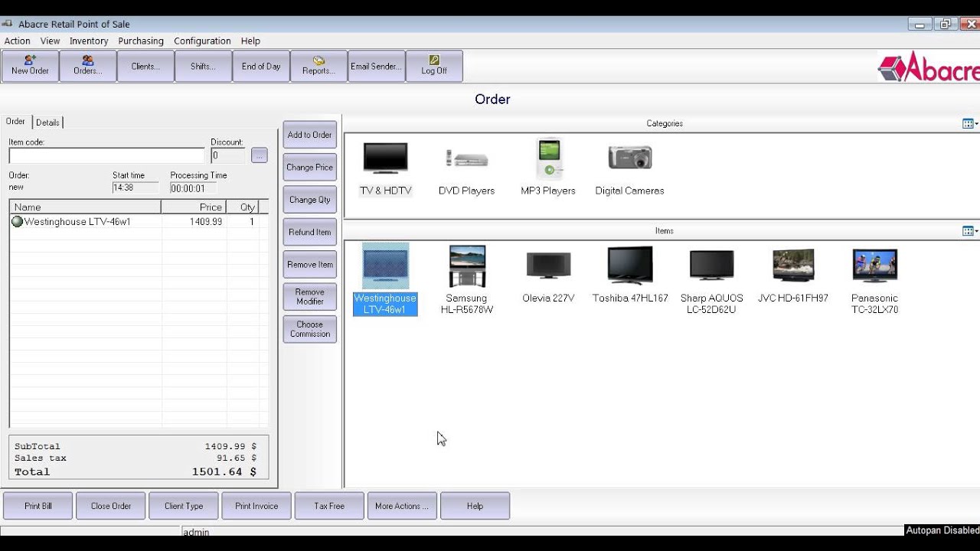The image size is (980, 551).
Task: Sort order list by Qty column
Action: click(243, 207)
